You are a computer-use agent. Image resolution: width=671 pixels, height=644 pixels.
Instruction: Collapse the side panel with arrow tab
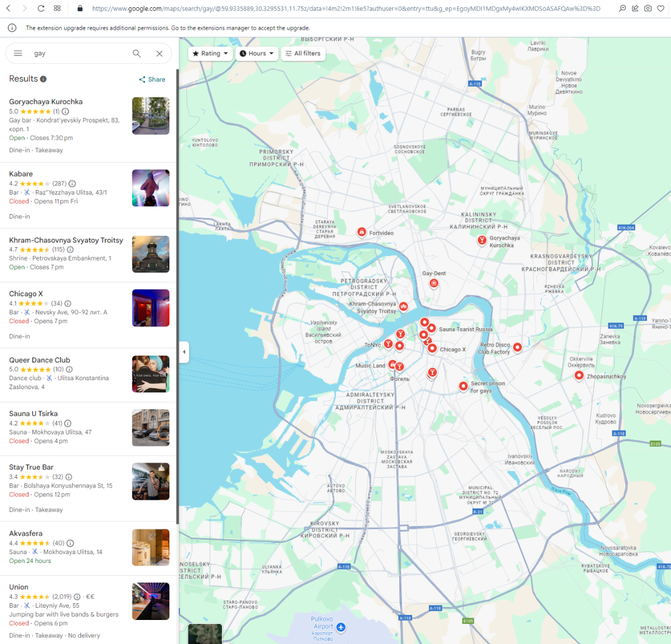[184, 352]
